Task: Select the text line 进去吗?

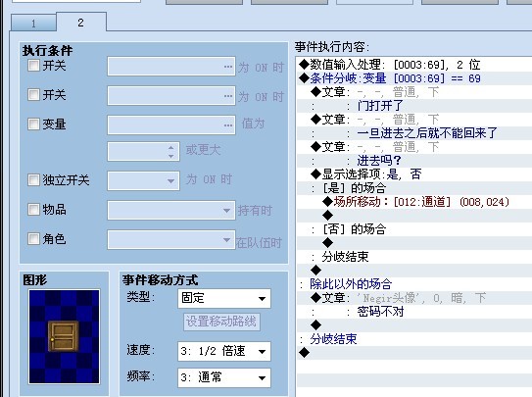Action: (x=414, y=161)
